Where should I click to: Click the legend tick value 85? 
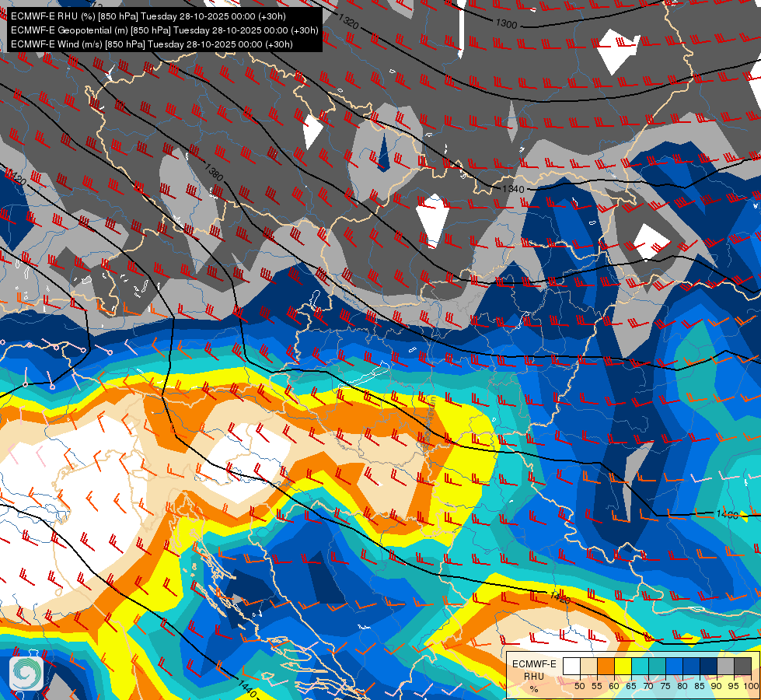point(700,686)
